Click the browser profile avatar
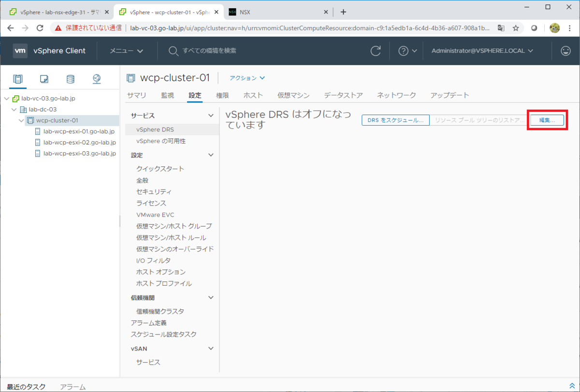 click(x=554, y=28)
